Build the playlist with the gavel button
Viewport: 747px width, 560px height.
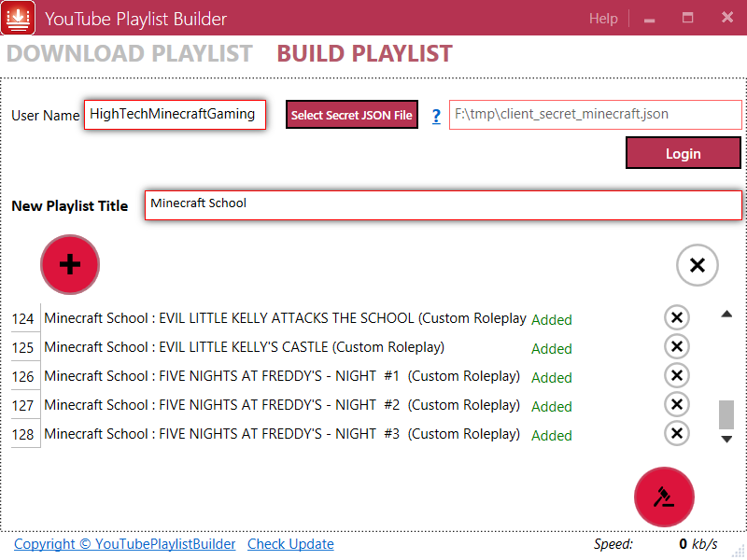[664, 497]
